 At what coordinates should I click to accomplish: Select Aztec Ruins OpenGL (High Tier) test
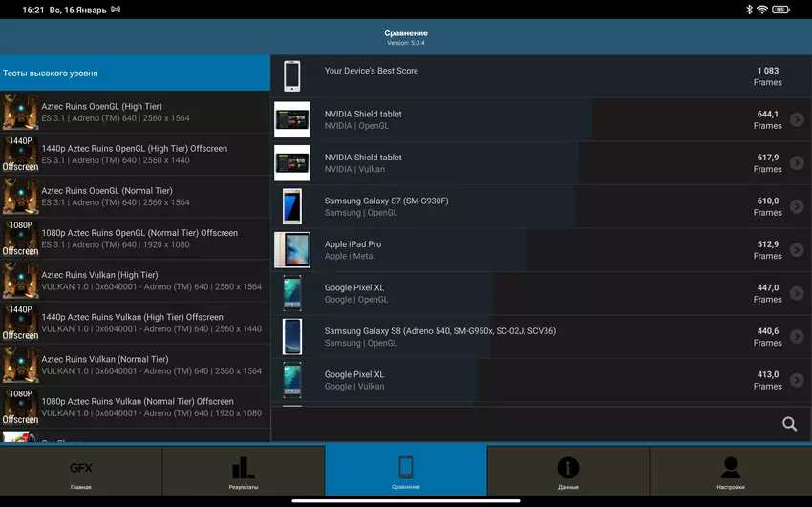tap(135, 113)
